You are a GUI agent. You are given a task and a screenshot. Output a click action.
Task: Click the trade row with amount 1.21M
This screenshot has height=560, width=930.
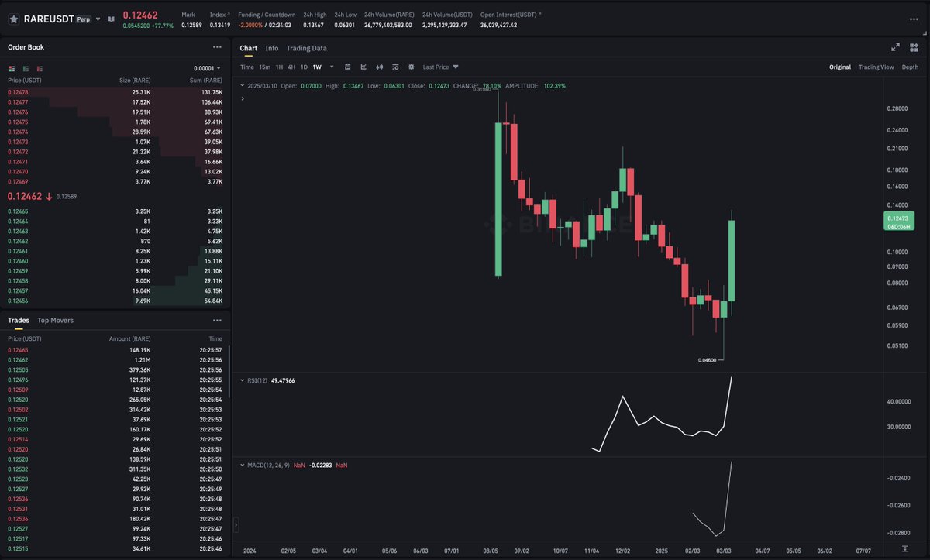pyautogui.click(x=115, y=360)
